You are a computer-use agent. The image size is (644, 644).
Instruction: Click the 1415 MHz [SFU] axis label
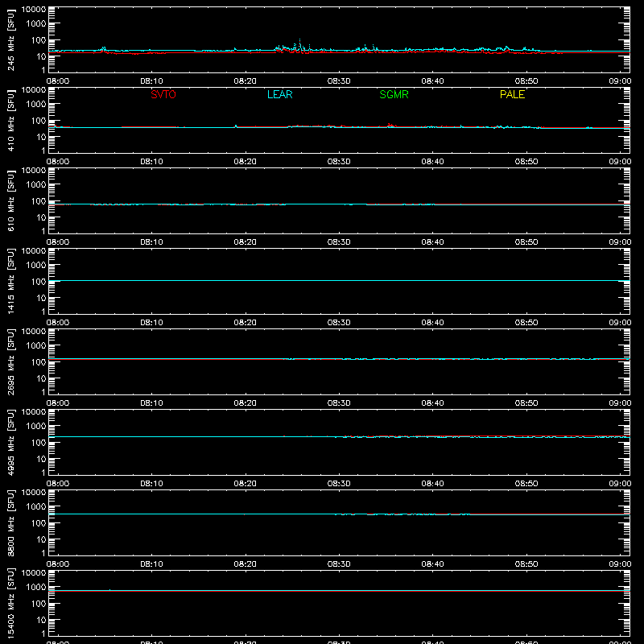pyautogui.click(x=10, y=282)
